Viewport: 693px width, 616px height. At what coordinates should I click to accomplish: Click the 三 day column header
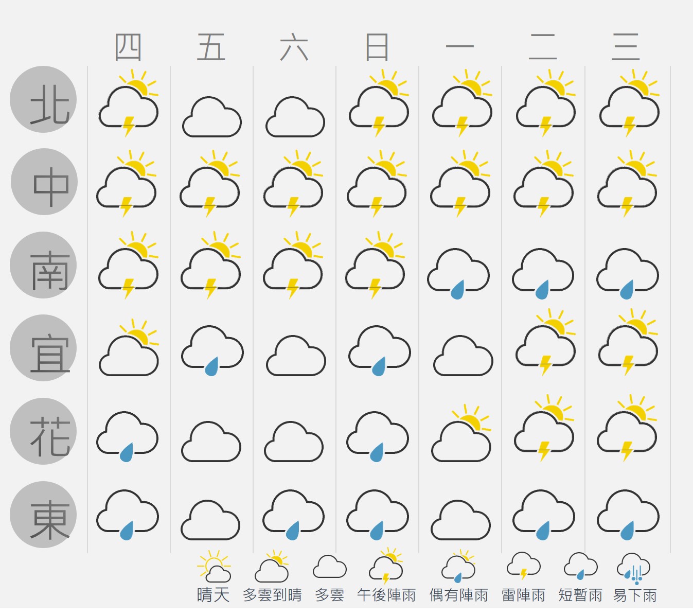[x=626, y=47]
